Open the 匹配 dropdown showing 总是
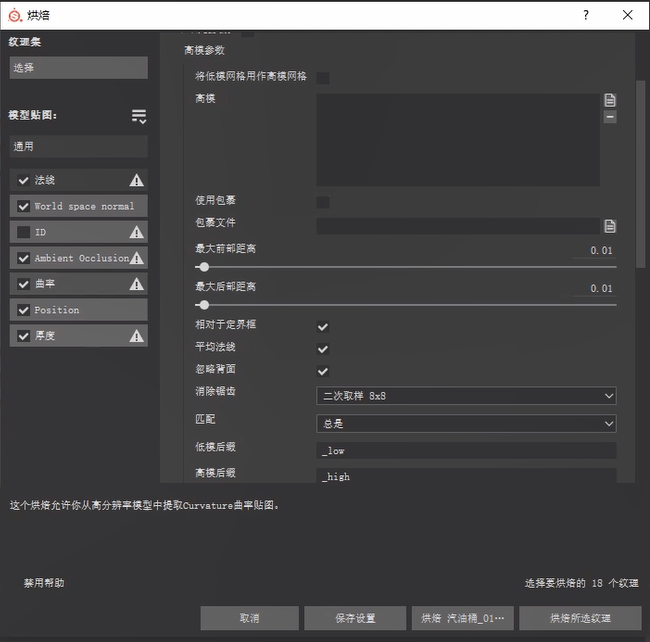The image size is (650, 642). pyautogui.click(x=466, y=424)
